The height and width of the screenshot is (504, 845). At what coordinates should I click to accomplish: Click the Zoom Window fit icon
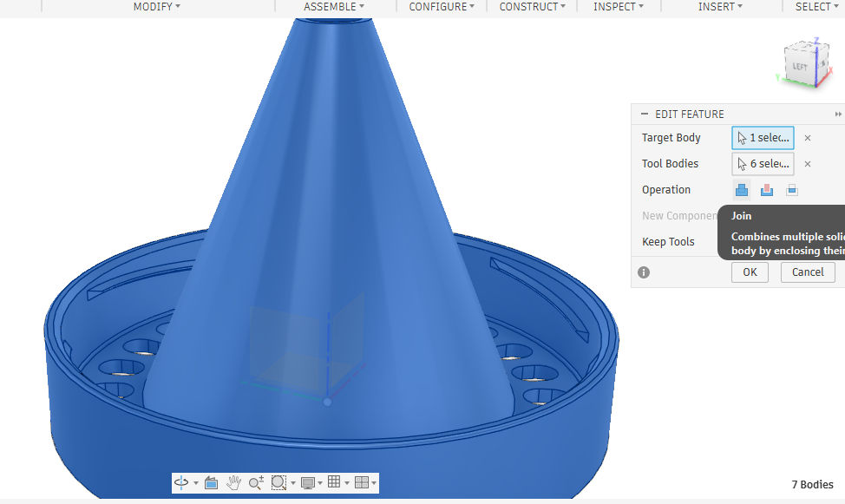tap(278, 483)
